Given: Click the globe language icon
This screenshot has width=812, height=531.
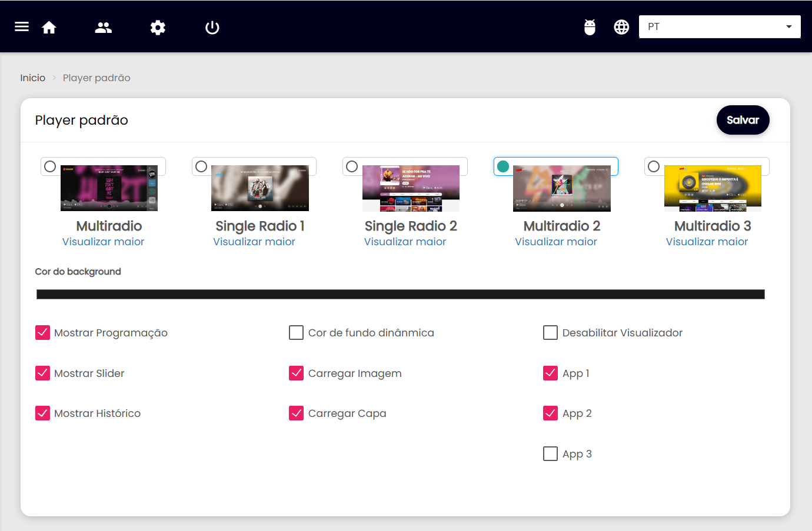Looking at the screenshot, I should (x=621, y=27).
